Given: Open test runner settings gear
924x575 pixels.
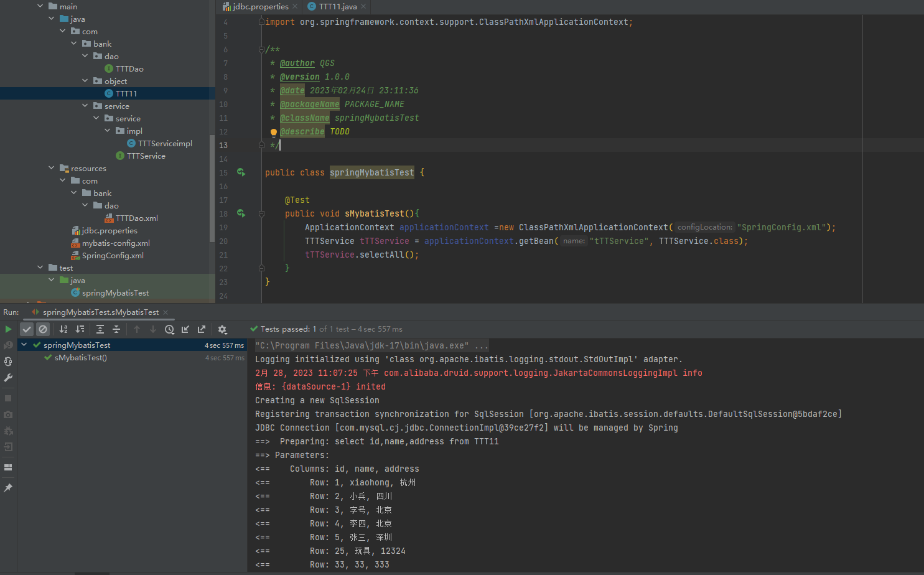Looking at the screenshot, I should (222, 329).
